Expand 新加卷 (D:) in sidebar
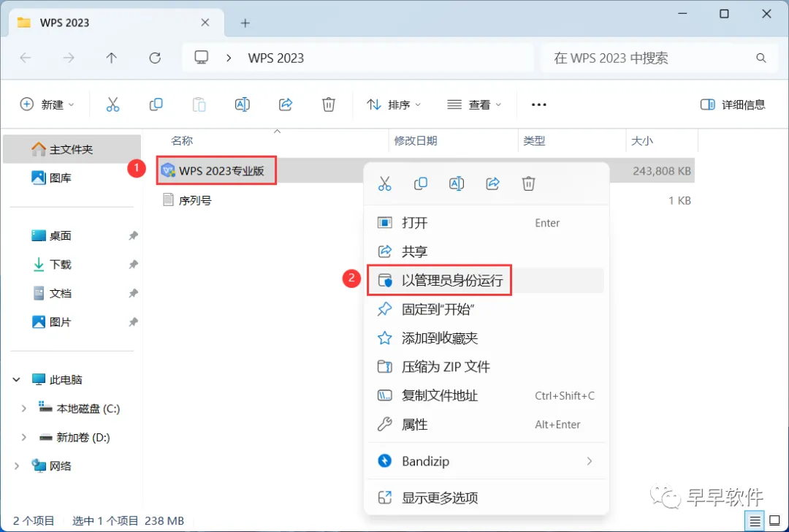 coord(23,438)
